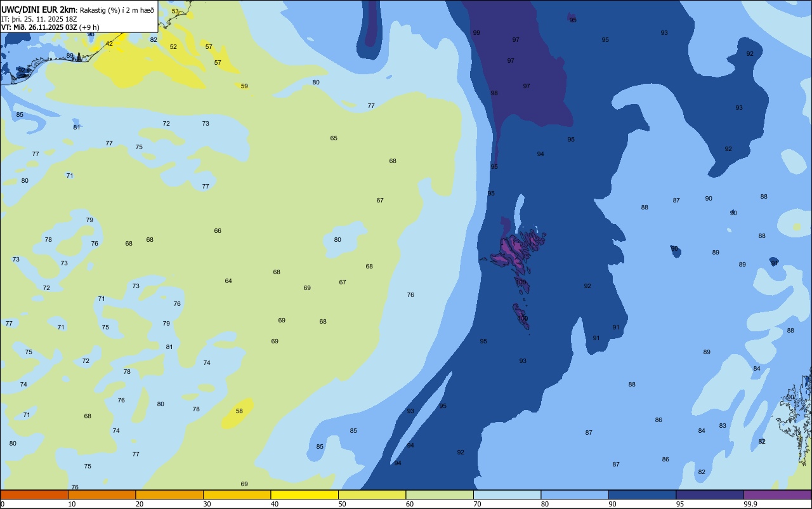Image resolution: width=812 pixels, height=509 pixels.
Task: Click the legend tick label "10"
Action: 72,504
